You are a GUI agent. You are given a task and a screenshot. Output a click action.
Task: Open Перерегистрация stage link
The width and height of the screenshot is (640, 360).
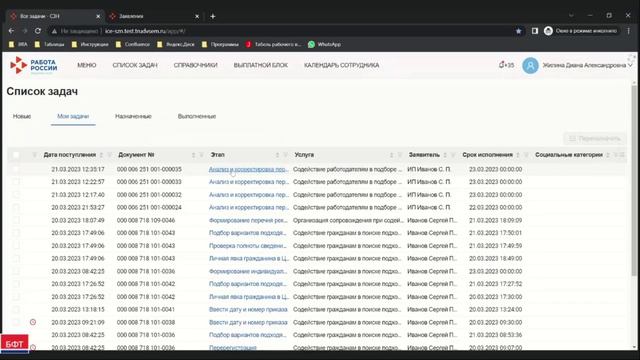233,347
